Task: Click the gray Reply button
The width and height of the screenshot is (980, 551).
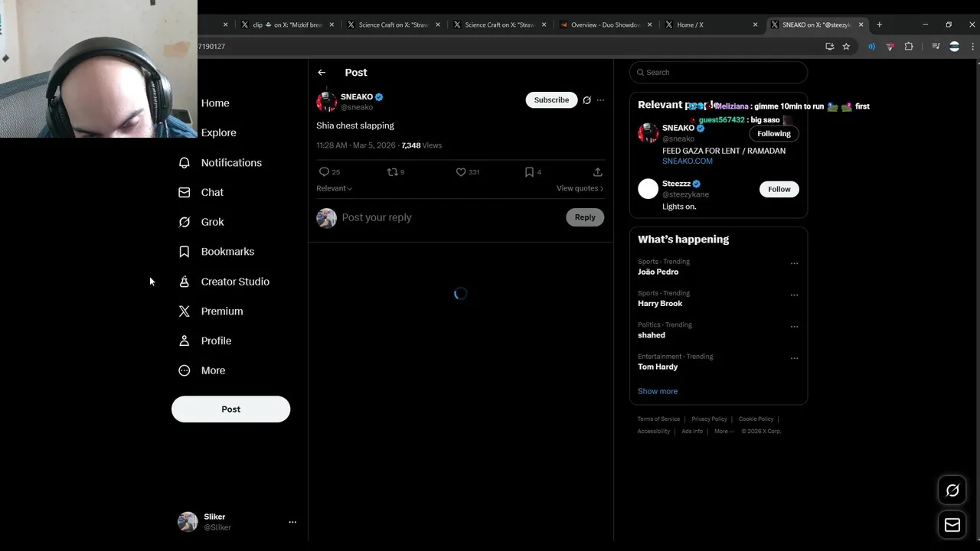Action: point(585,217)
